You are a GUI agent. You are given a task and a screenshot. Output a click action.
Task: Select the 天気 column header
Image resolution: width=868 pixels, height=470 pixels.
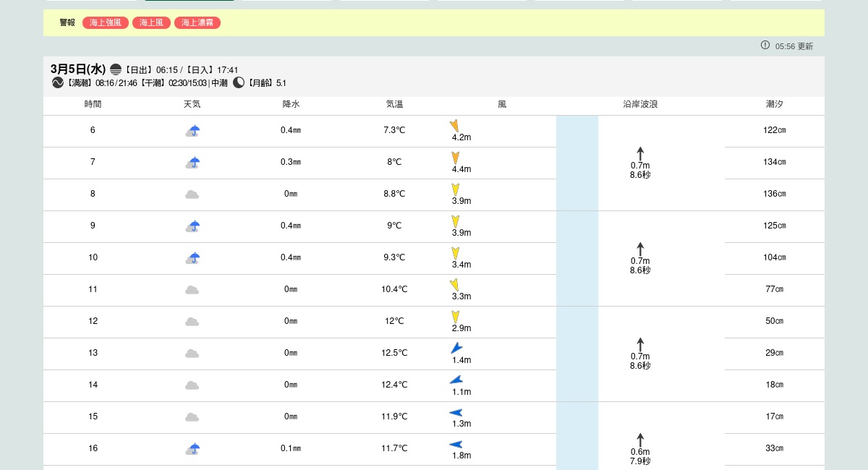click(x=192, y=104)
